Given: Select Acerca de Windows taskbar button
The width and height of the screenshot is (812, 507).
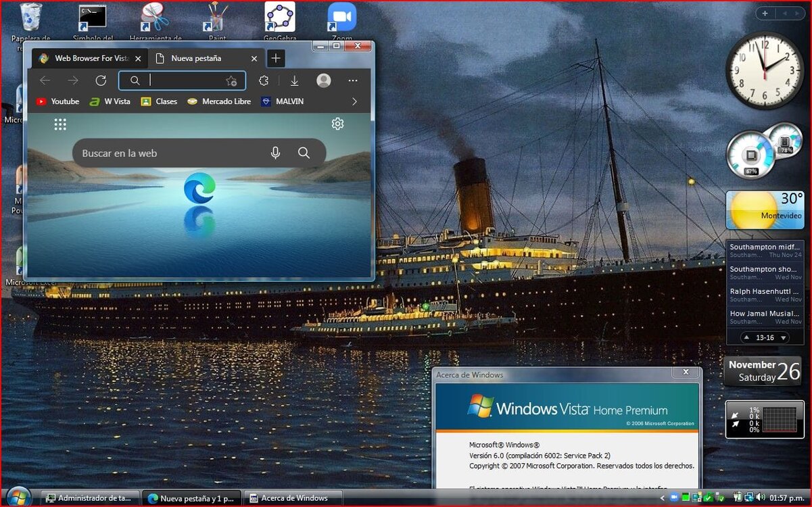Looking at the screenshot, I should tap(293, 498).
